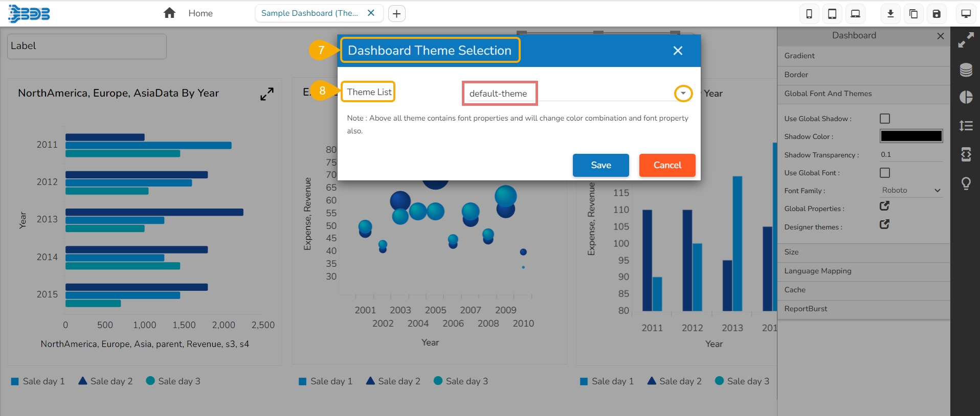Click Save in theme selection dialog
980x416 pixels.
[x=600, y=165]
